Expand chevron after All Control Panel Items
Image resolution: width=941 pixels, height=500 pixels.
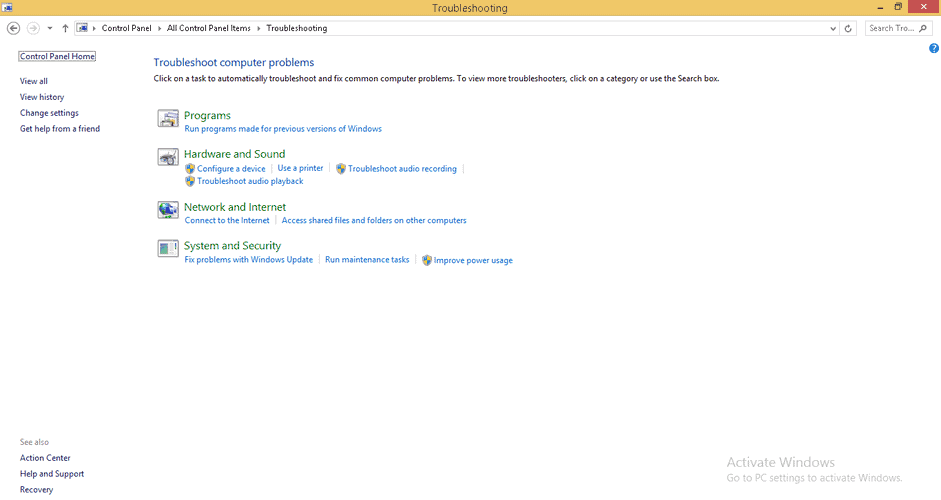259,28
